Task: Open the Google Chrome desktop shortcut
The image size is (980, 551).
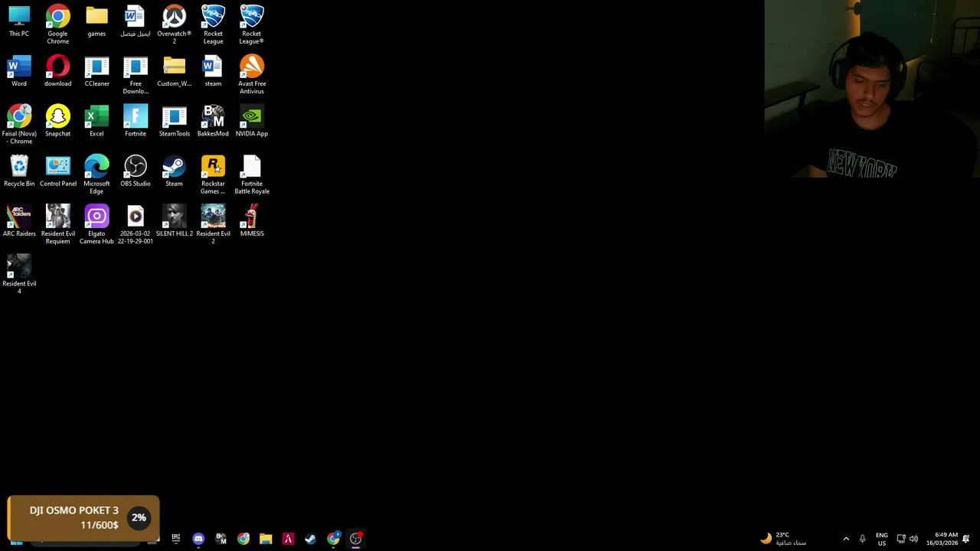Action: [57, 24]
